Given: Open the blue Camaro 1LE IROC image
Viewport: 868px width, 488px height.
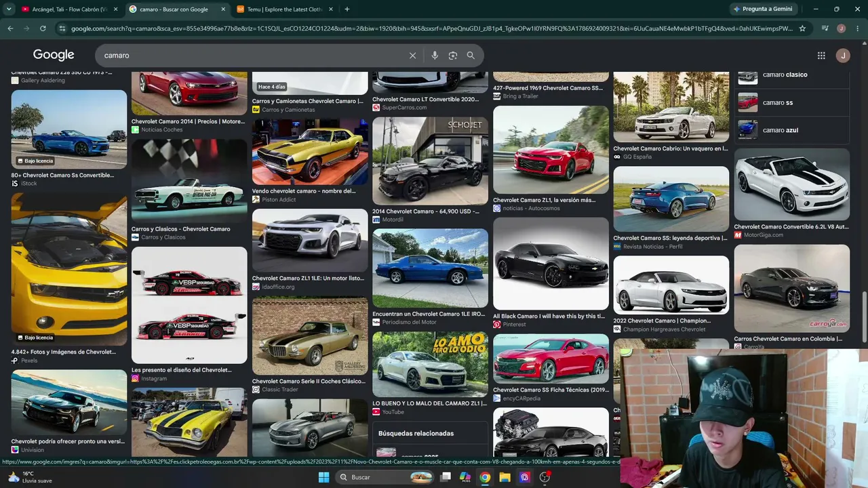Looking at the screenshot, I should tap(430, 268).
